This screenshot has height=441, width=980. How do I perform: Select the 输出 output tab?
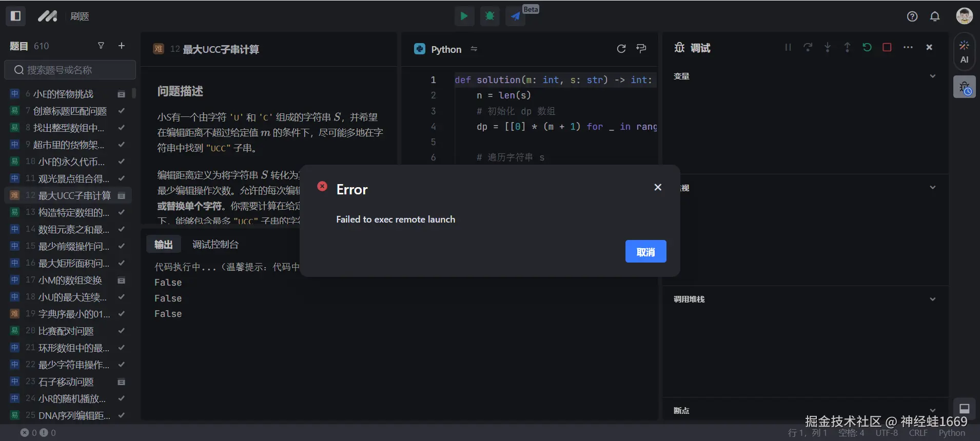(164, 245)
